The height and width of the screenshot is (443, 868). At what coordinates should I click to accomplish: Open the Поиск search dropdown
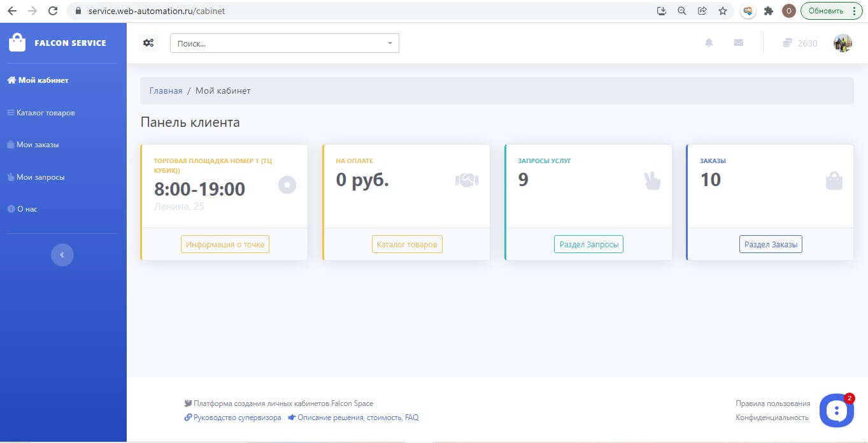coord(285,43)
